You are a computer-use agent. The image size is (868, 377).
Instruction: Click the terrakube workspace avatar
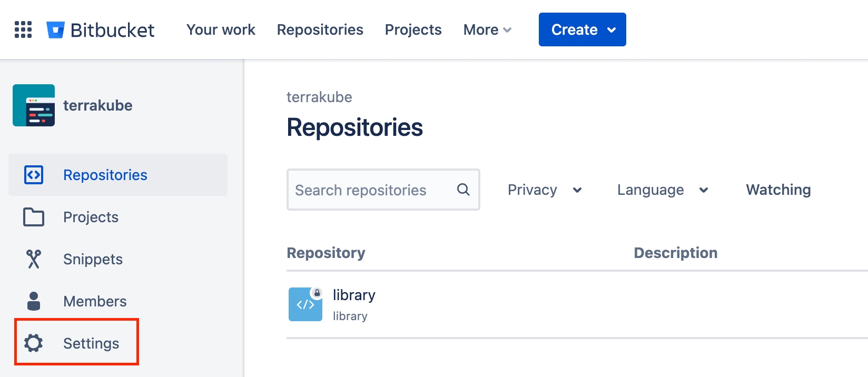pyautogui.click(x=34, y=105)
